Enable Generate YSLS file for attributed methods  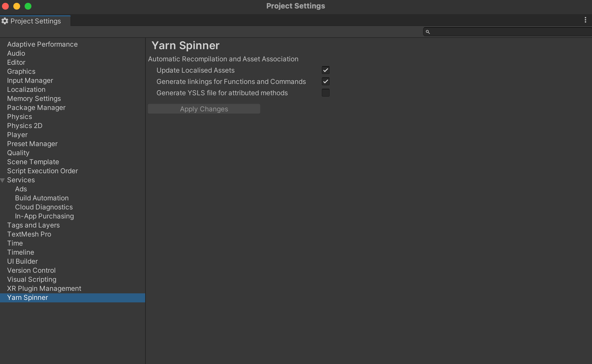click(326, 93)
